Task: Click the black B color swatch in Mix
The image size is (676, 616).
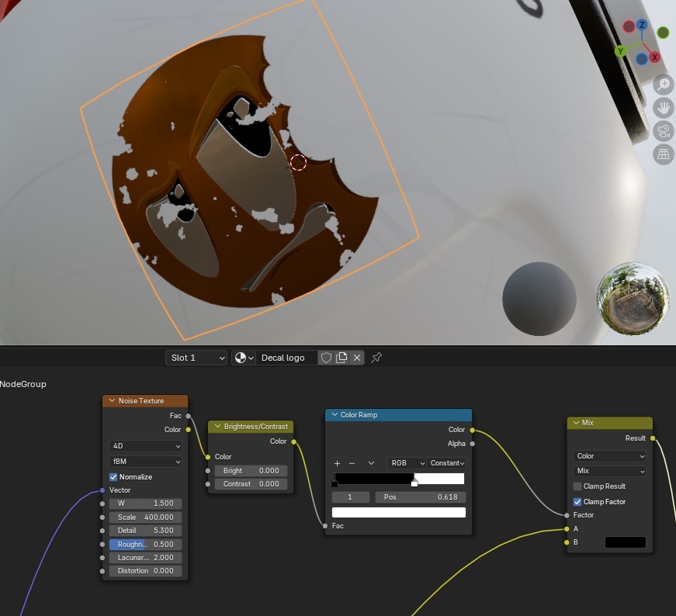Action: (625, 542)
